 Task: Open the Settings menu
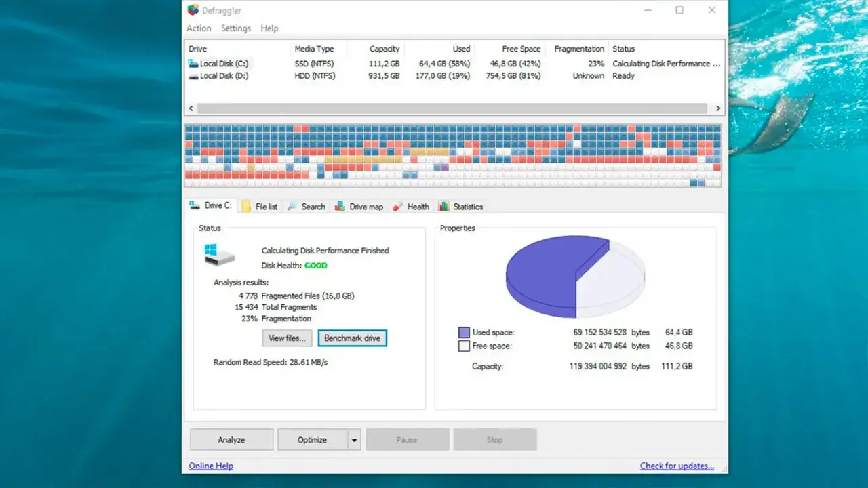pyautogui.click(x=235, y=28)
